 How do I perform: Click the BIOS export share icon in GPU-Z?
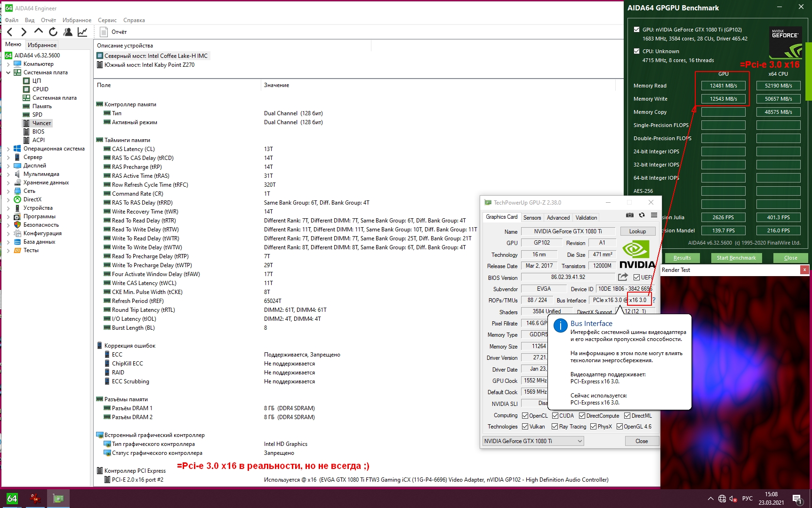click(623, 277)
